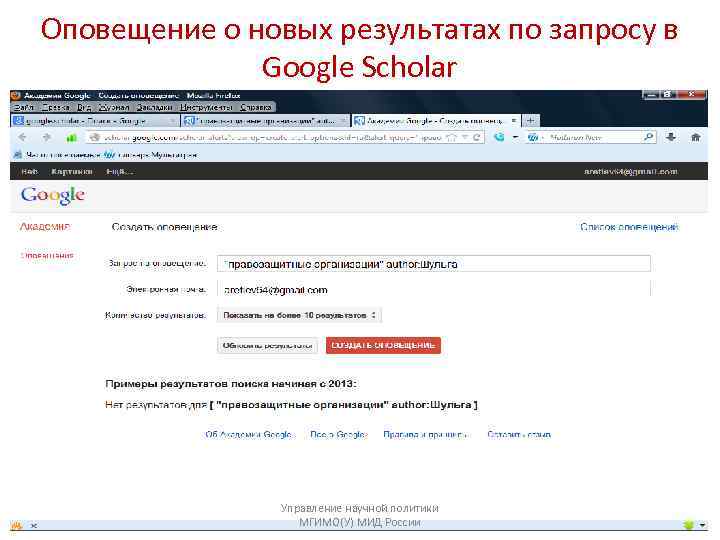Viewport: 720px width, 540px height.
Task: Open the address bar history dropdown arrow
Action: (x=465, y=137)
